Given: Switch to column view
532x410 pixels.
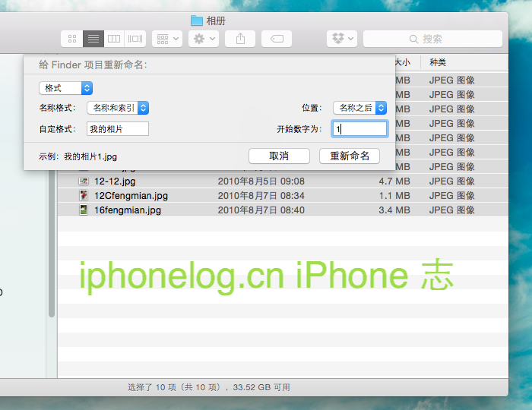Looking at the screenshot, I should (x=114, y=39).
